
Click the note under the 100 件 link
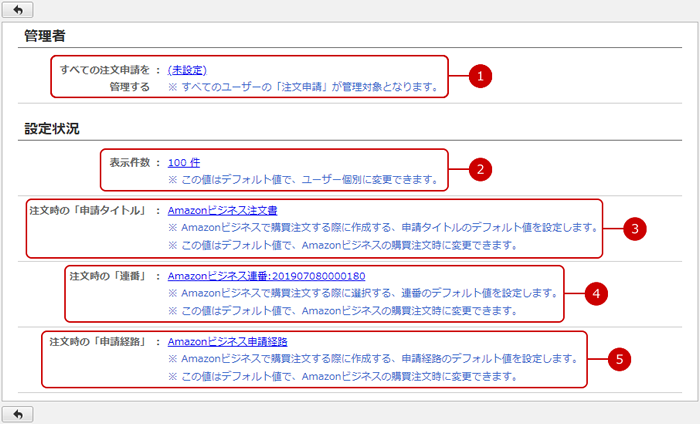(x=303, y=180)
